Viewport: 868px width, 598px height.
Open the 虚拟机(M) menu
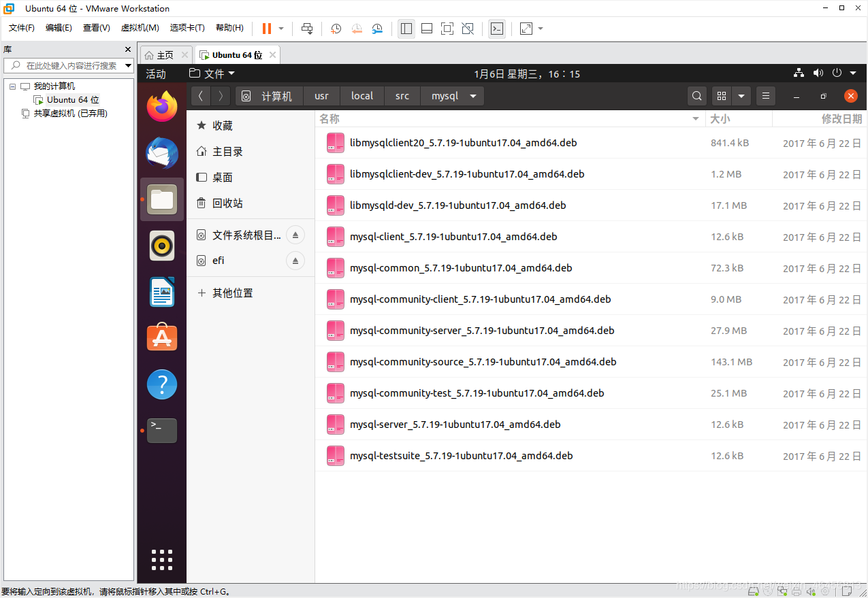[x=140, y=28]
